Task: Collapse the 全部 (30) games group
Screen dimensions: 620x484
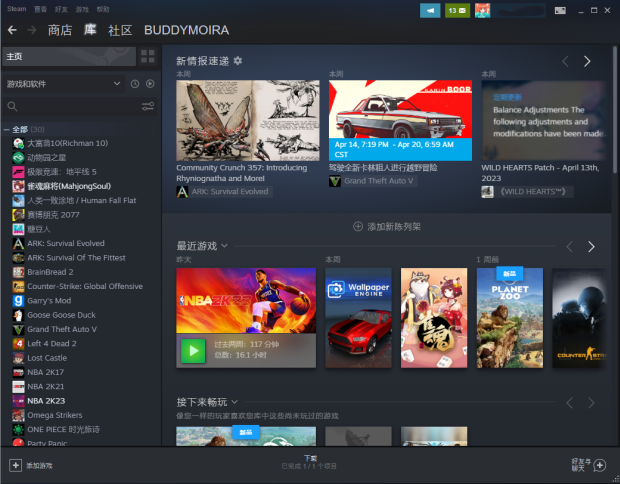Action: [x=6, y=129]
